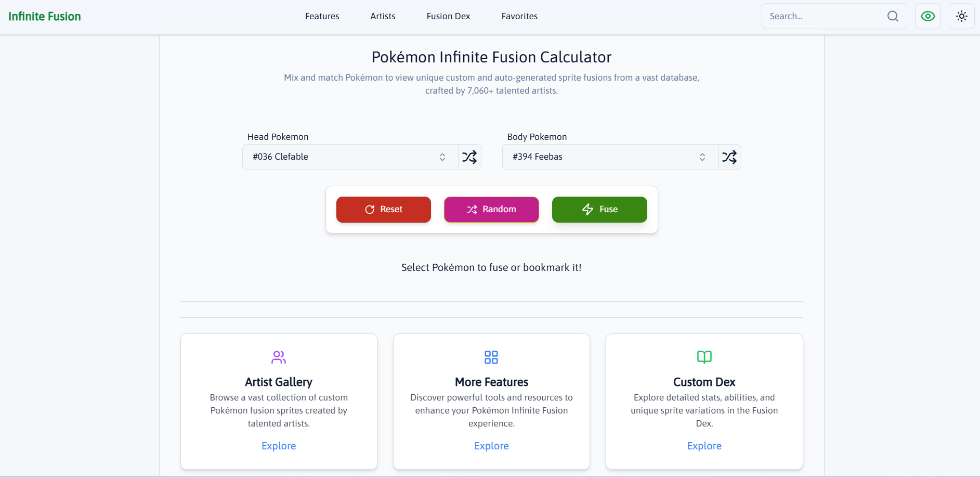Image resolution: width=980 pixels, height=478 pixels.
Task: Click the More Features grid icon
Action: [491, 357]
